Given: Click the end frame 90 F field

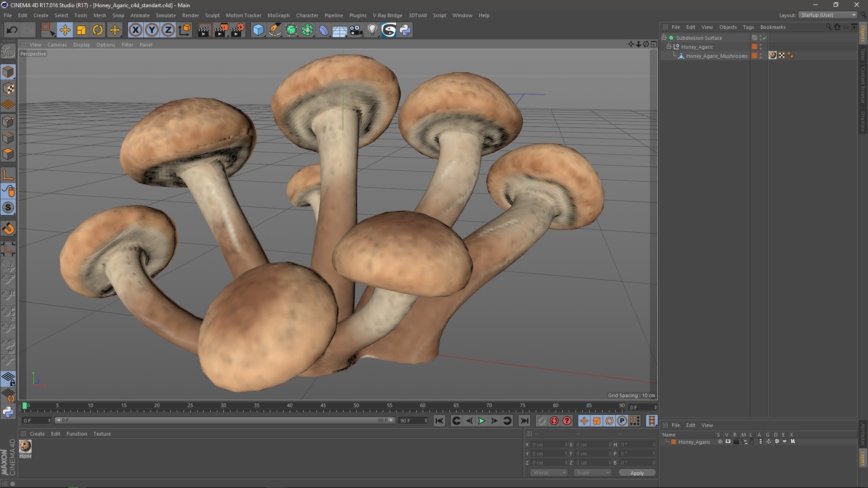Looking at the screenshot, I should 413,421.
